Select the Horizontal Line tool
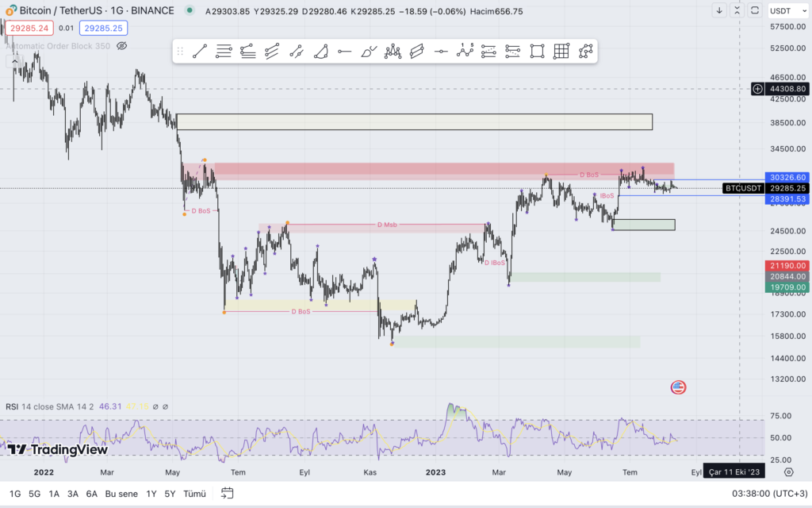The height and width of the screenshot is (508, 812). pos(441,52)
